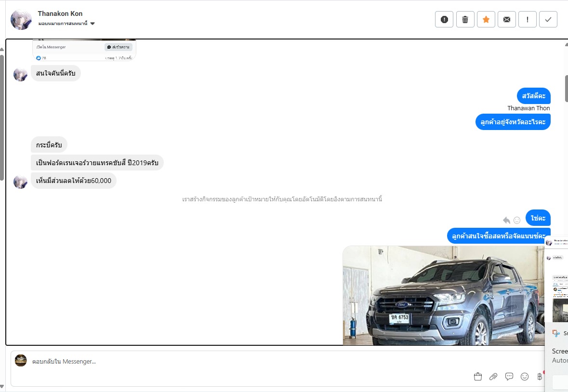
Task: Click the baht payment request icon
Action: [x=540, y=377]
